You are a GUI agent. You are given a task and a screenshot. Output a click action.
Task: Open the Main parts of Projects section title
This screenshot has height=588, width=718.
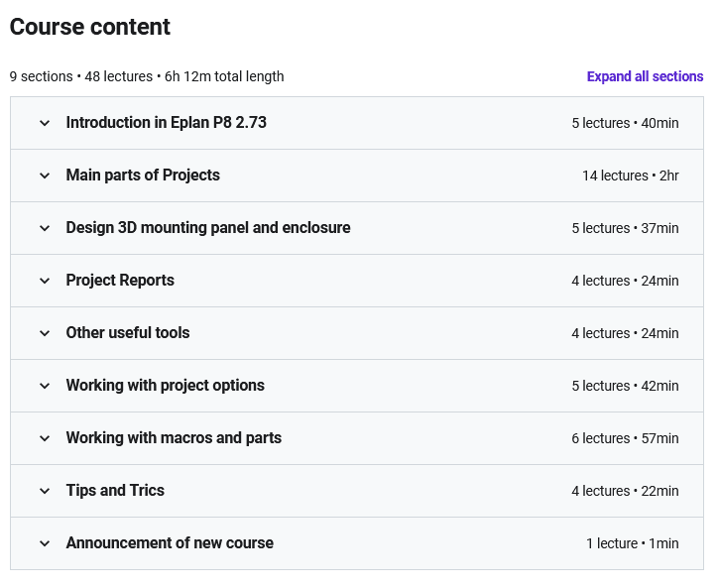tap(143, 176)
